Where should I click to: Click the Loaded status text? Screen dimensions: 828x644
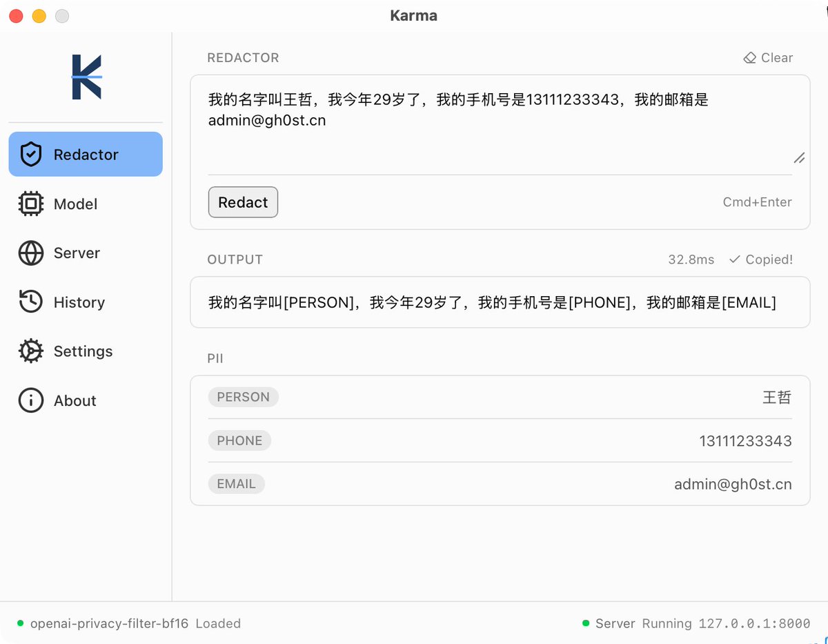pyautogui.click(x=218, y=623)
